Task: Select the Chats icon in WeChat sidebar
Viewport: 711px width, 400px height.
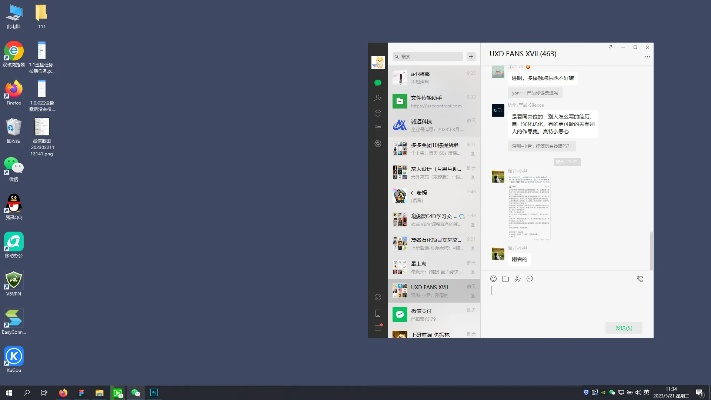Action: (x=377, y=83)
